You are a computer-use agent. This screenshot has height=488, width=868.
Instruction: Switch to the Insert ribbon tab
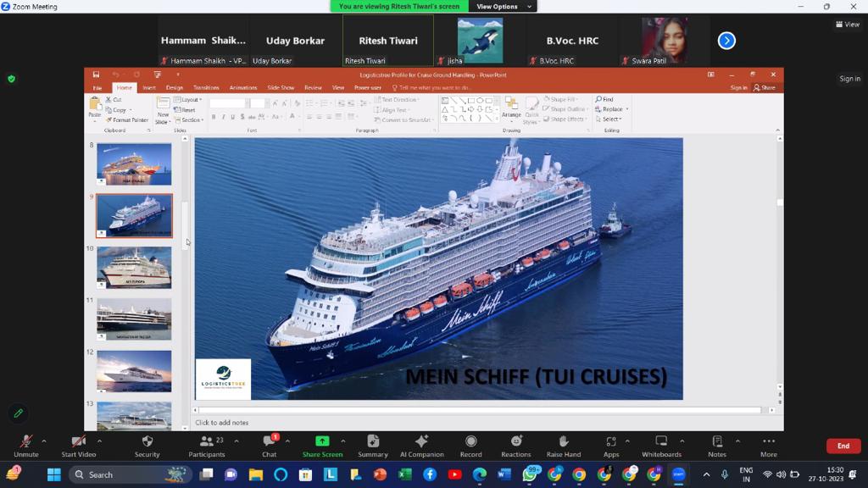coord(149,88)
